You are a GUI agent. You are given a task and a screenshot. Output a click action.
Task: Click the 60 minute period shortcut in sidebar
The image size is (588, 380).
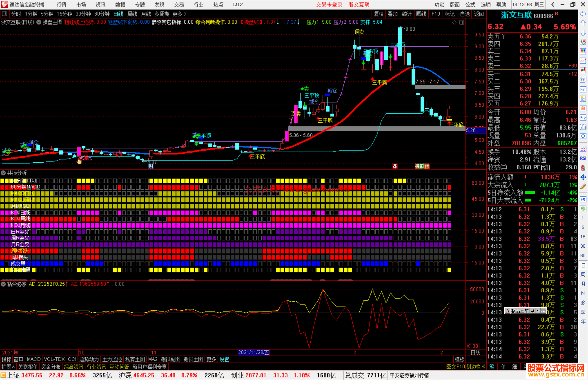pos(583,256)
